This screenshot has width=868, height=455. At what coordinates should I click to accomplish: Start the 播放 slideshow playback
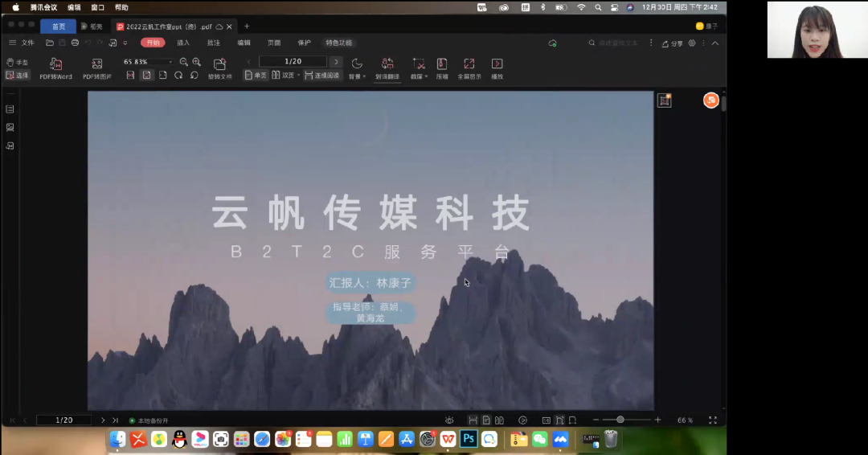pyautogui.click(x=497, y=68)
